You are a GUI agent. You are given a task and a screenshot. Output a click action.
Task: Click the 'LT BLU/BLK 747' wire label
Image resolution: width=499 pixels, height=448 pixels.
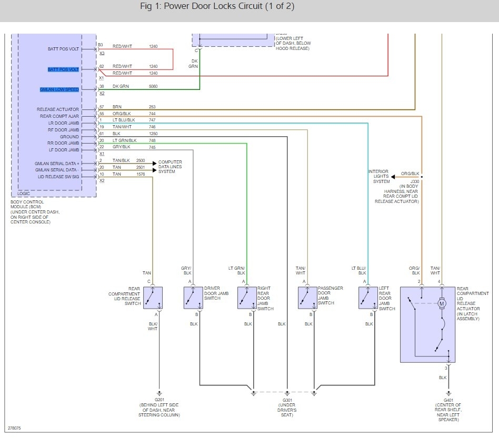[x=134, y=120]
